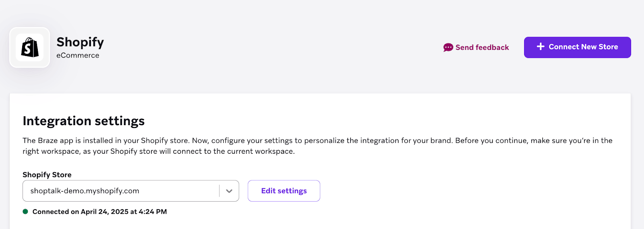Click the eCommerce category subtitle
This screenshot has width=644, height=229.
(78, 56)
